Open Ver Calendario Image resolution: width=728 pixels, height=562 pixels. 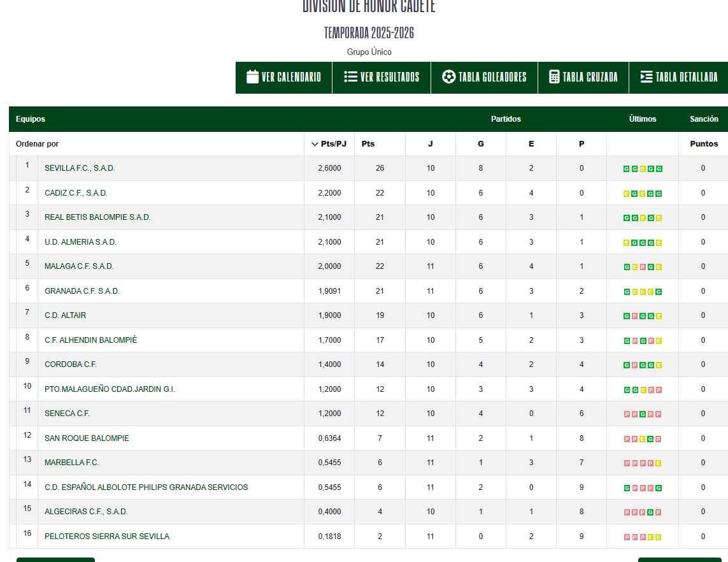pyautogui.click(x=283, y=78)
